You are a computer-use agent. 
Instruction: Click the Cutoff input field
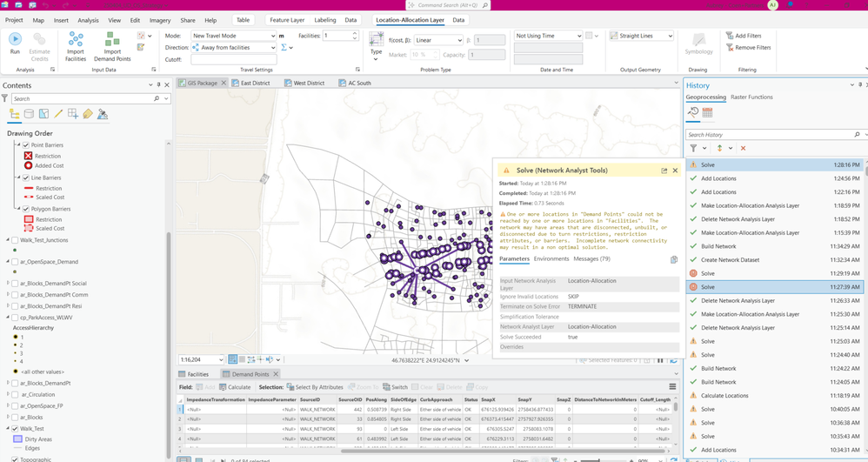tap(233, 60)
